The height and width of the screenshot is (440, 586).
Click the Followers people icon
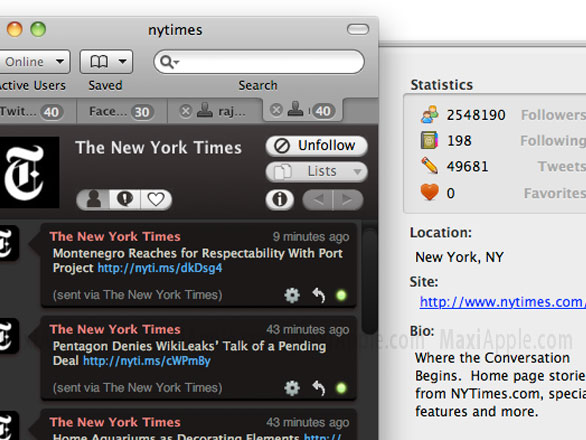click(x=429, y=115)
